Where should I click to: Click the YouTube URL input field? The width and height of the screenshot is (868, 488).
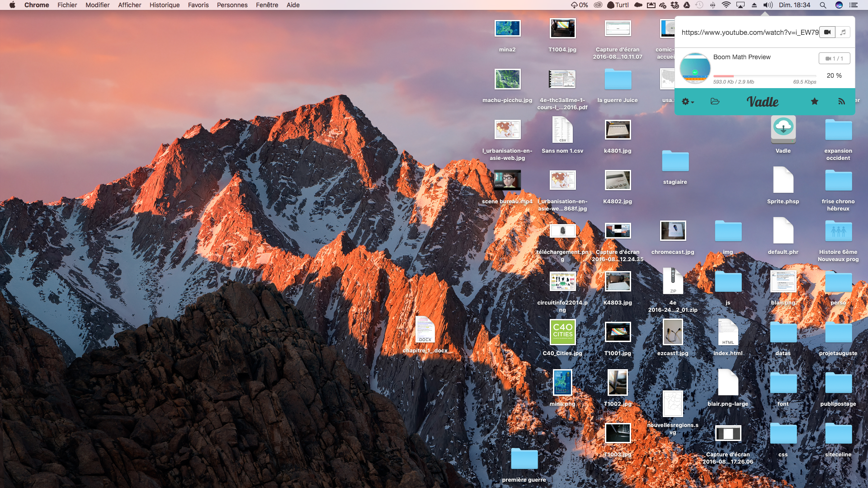[750, 32]
